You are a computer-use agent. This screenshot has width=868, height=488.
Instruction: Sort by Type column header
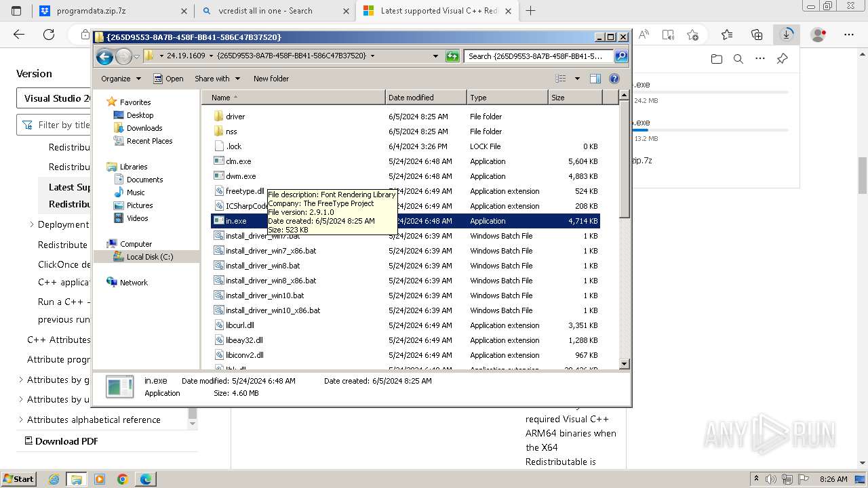tap(507, 98)
